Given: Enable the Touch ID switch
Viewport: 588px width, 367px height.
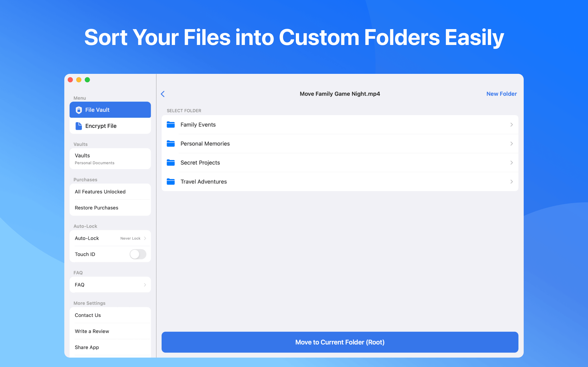Looking at the screenshot, I should 138,254.
